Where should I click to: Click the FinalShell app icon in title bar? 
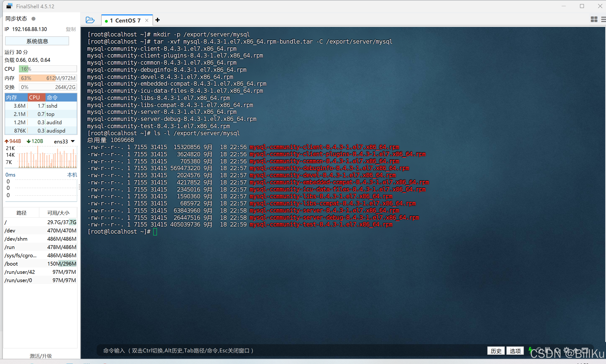tap(9, 6)
